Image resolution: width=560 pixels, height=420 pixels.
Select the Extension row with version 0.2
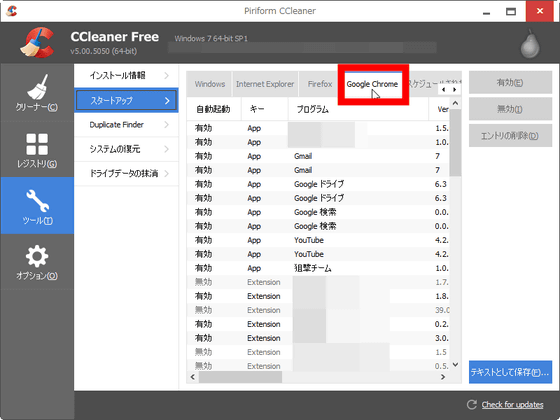[318, 324]
